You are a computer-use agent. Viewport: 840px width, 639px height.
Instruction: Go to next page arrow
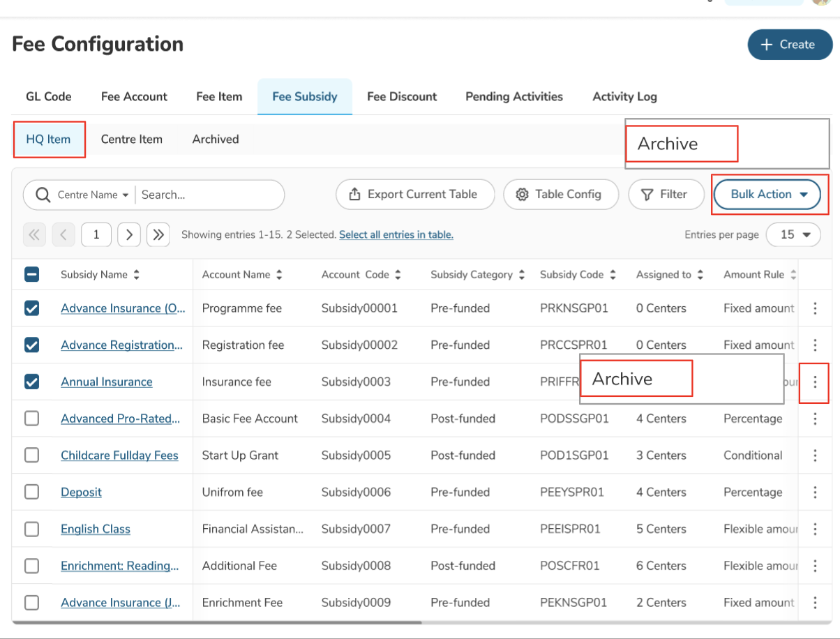(129, 235)
